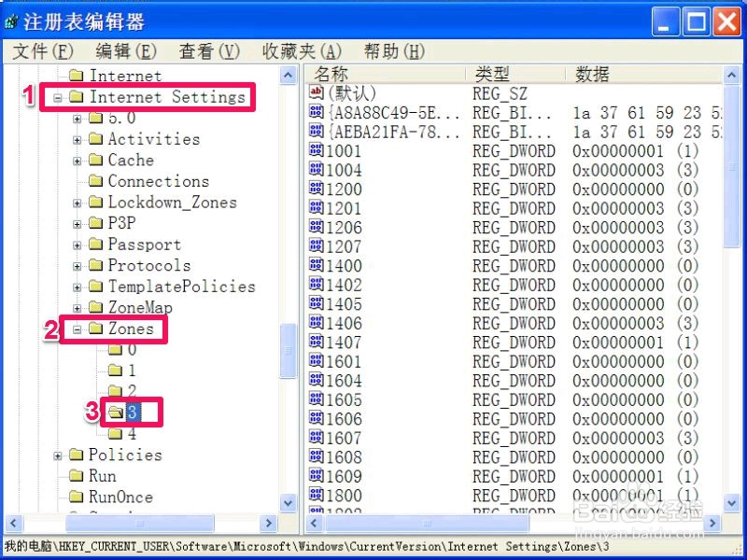This screenshot has height=560, width=747.
Task: Expand the ZoneMap key
Action: pyautogui.click(x=78, y=308)
